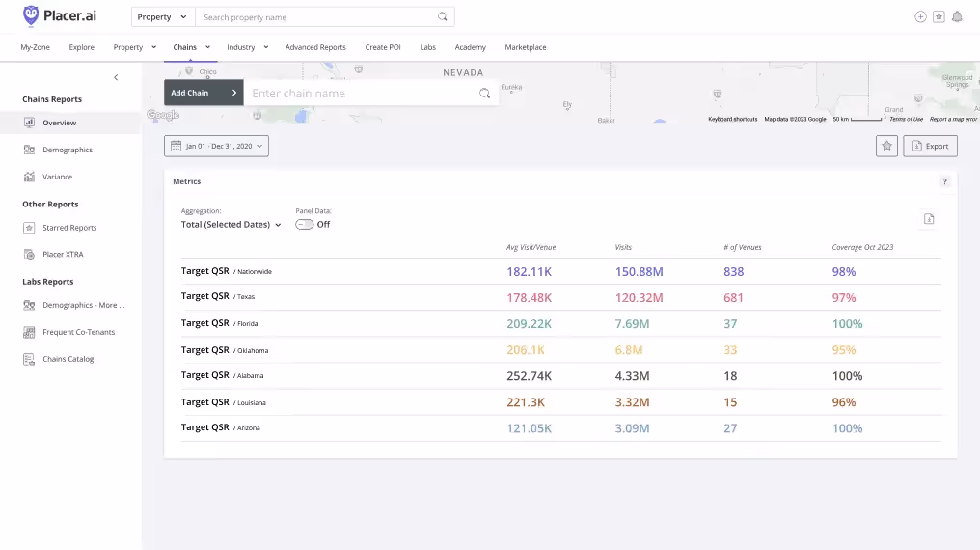Open Starred Reports link
This screenshot has height=550, width=980.
coord(70,228)
